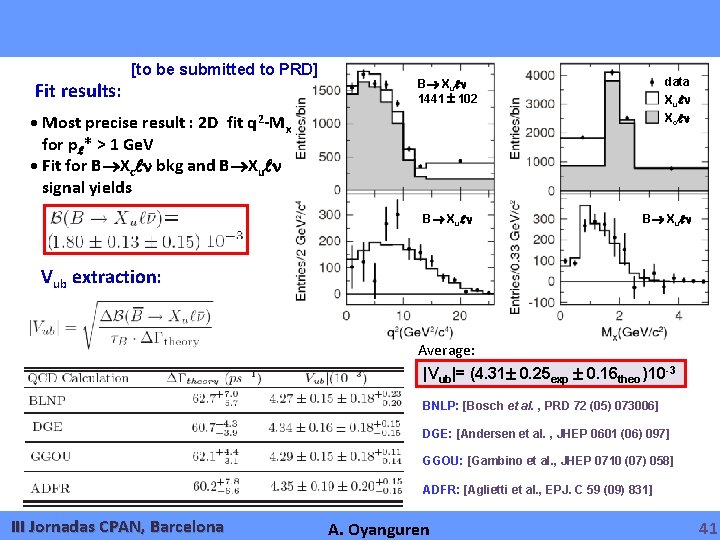Click the B→Xuℓν label in lower q² plot
This screenshot has height=540, width=720.
click(x=447, y=219)
